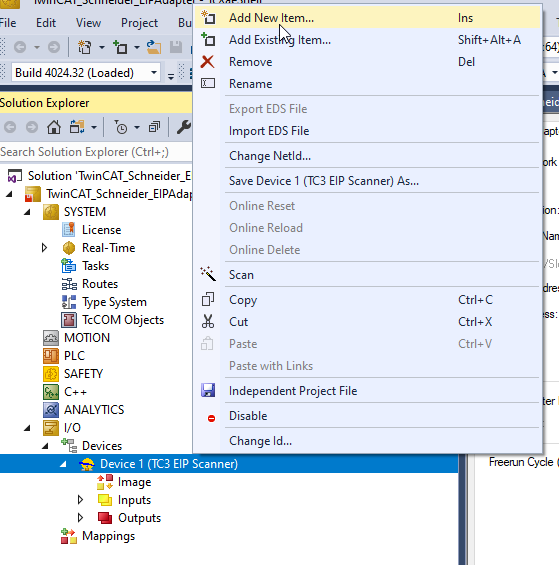Click the Add Existing Item plus icon
Image resolution: width=559 pixels, height=565 pixels.
208,39
